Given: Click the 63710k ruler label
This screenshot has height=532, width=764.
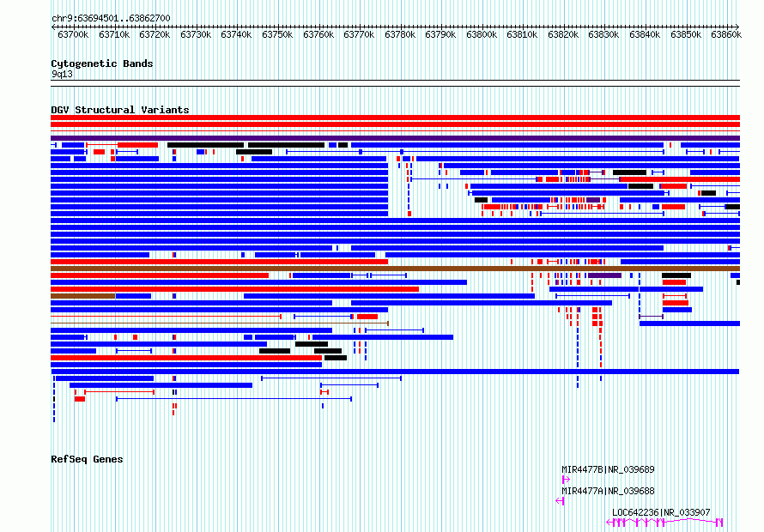Looking at the screenshot, I should [x=114, y=34].
